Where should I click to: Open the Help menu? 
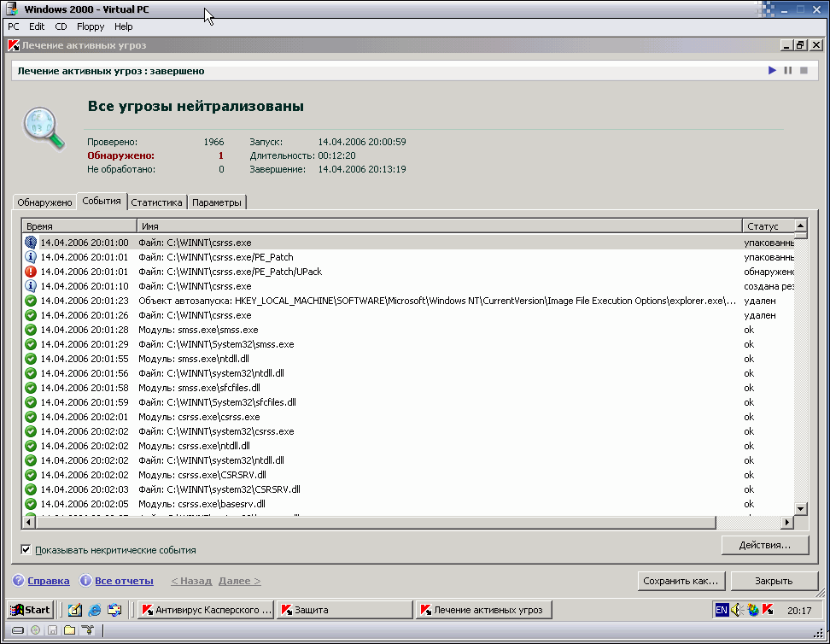pos(123,26)
